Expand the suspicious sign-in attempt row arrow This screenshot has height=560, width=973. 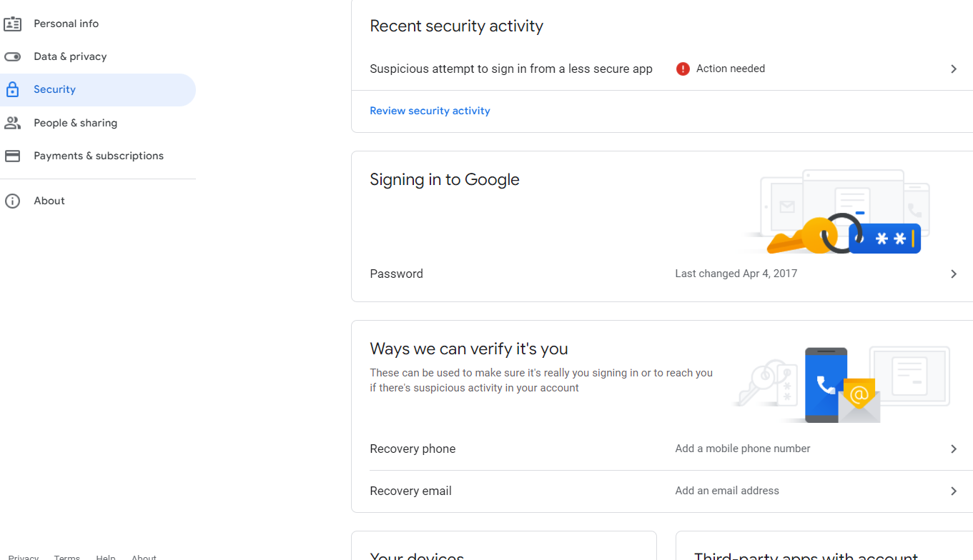(x=954, y=69)
